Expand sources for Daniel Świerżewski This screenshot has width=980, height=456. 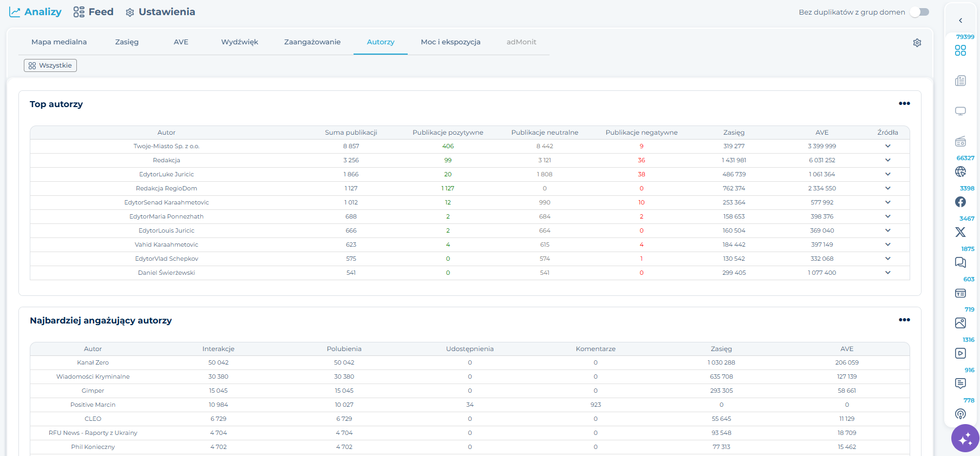(888, 273)
